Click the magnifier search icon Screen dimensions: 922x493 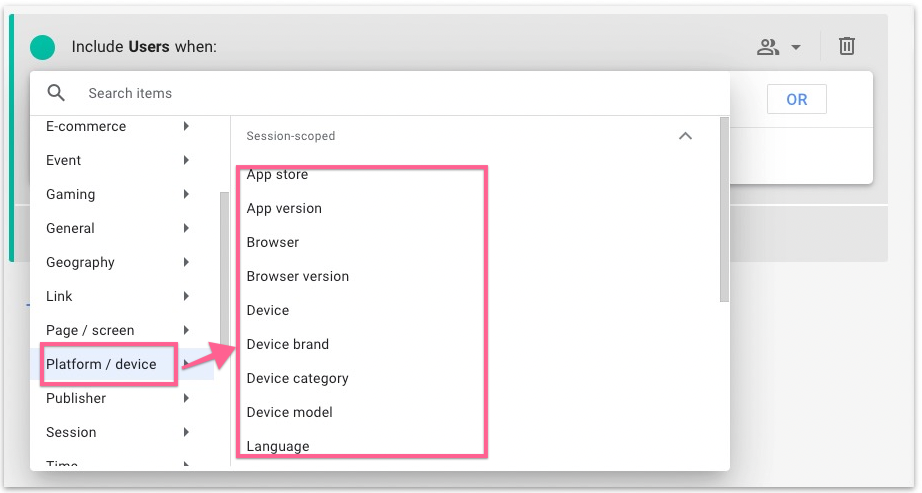(56, 93)
